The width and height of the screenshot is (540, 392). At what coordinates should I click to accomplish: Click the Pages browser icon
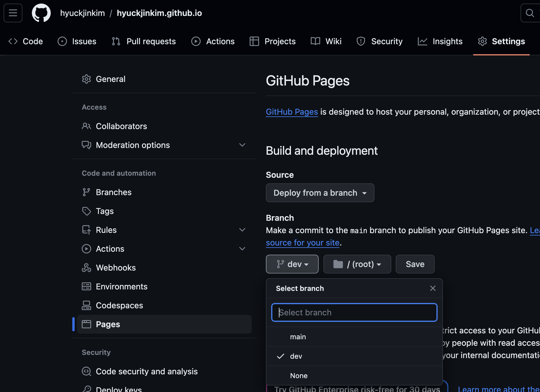pyautogui.click(x=86, y=324)
